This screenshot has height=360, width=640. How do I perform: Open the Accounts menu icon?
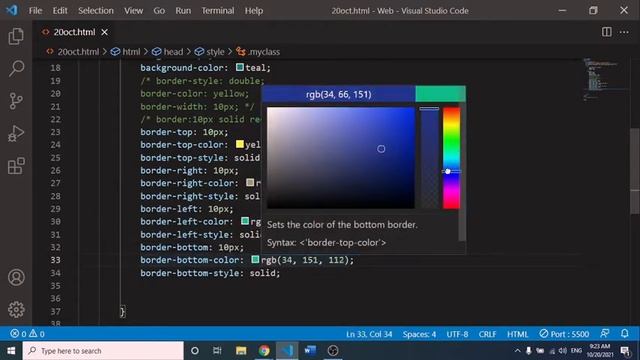(16, 278)
